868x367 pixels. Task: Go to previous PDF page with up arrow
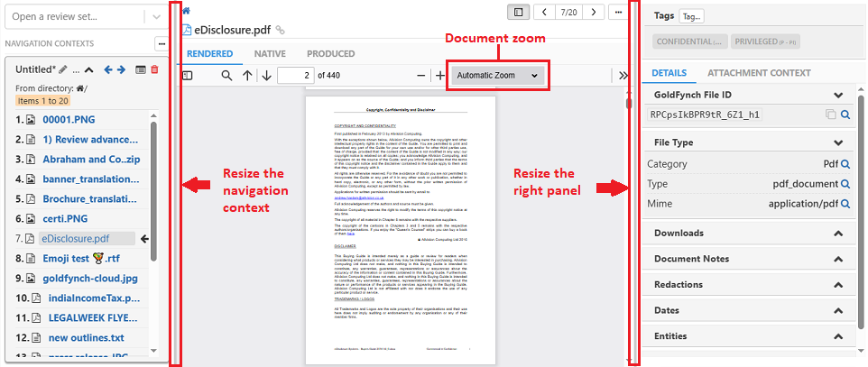(247, 76)
